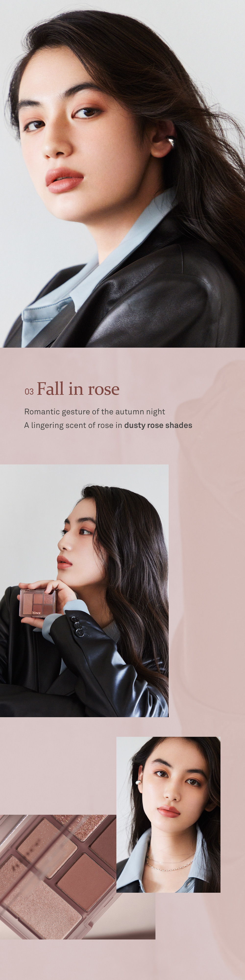Click the small eyeshadow palette held in hand
Screen dimensions: 245x980
point(38,603)
